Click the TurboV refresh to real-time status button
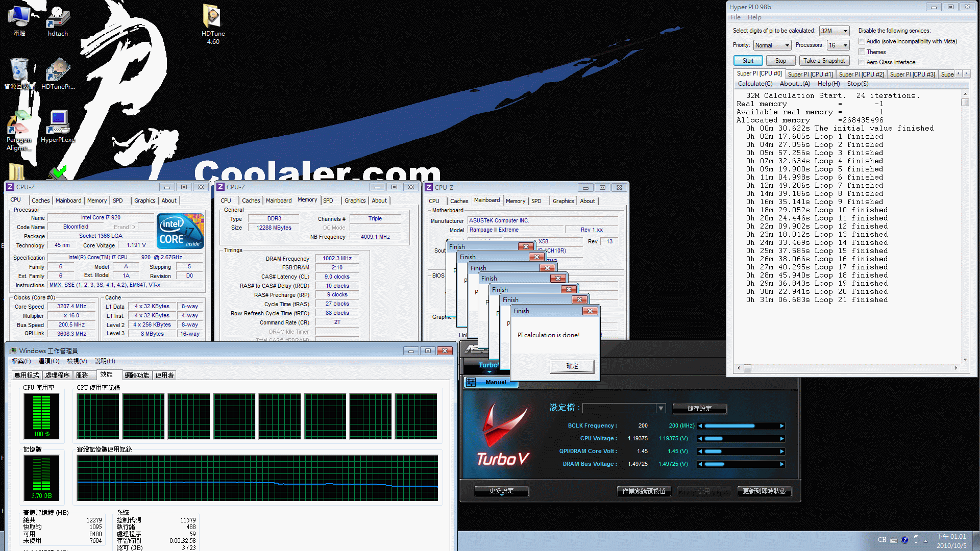The width and height of the screenshot is (980, 551). pyautogui.click(x=764, y=491)
